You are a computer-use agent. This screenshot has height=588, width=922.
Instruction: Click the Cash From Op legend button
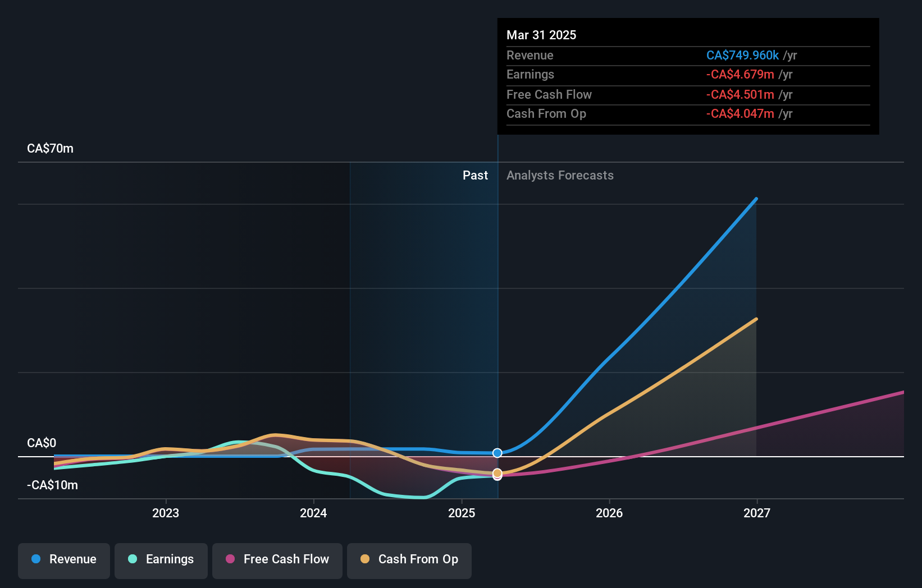[x=409, y=559]
